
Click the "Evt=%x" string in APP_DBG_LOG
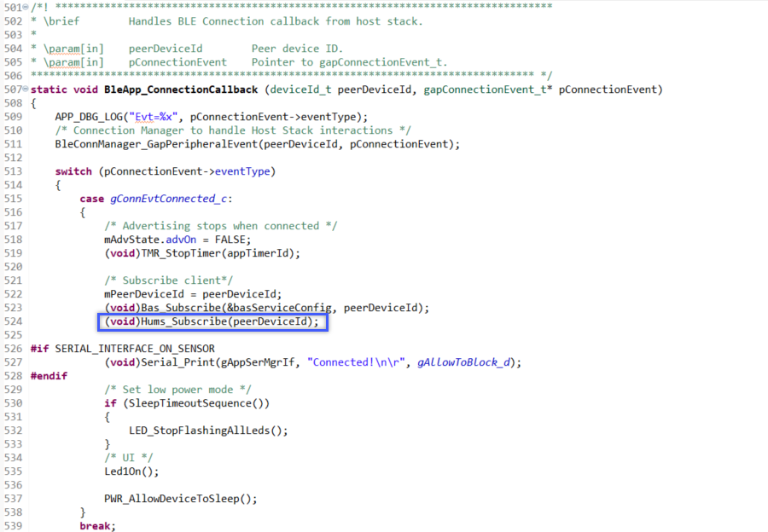152,116
